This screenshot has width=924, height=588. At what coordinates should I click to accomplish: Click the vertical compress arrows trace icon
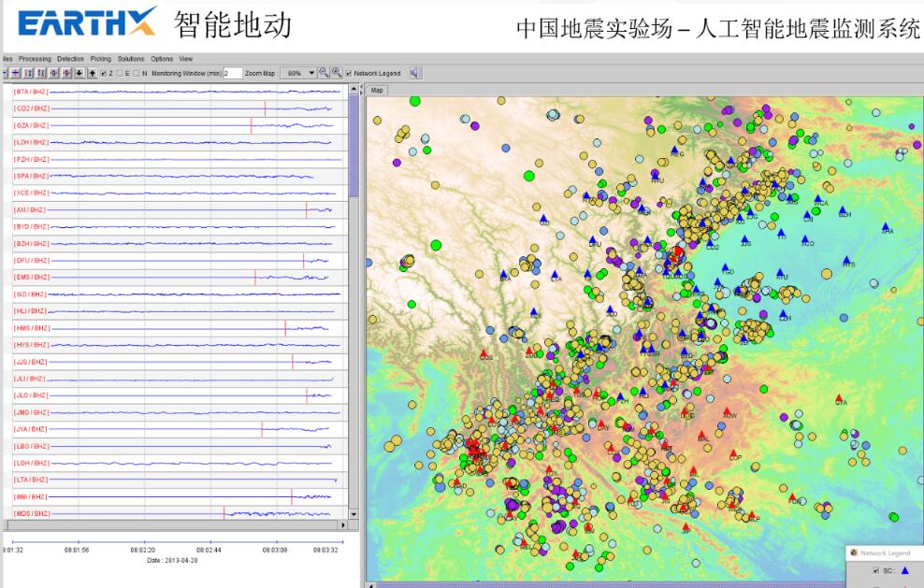click(40, 73)
